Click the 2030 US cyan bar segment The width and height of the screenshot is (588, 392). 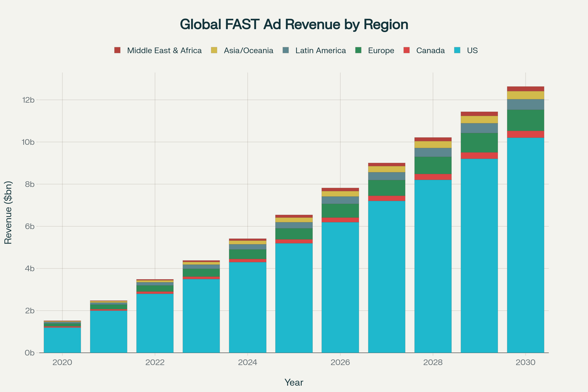pos(526,245)
